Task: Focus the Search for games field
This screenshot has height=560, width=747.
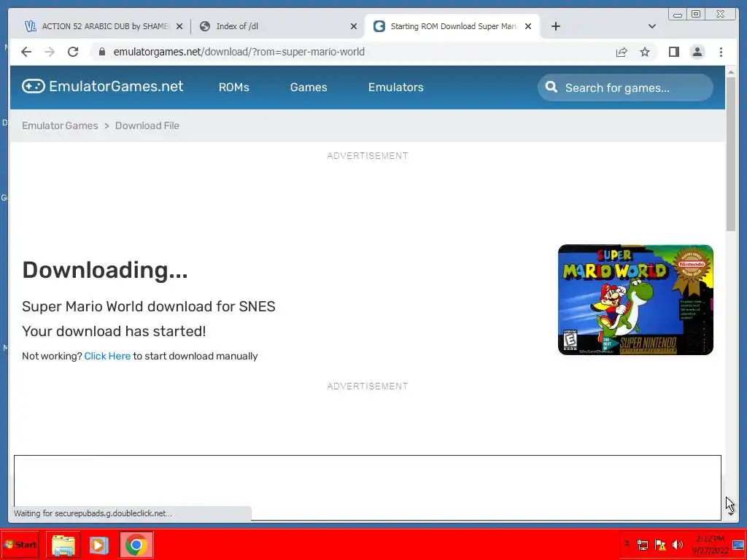Action: click(x=625, y=87)
